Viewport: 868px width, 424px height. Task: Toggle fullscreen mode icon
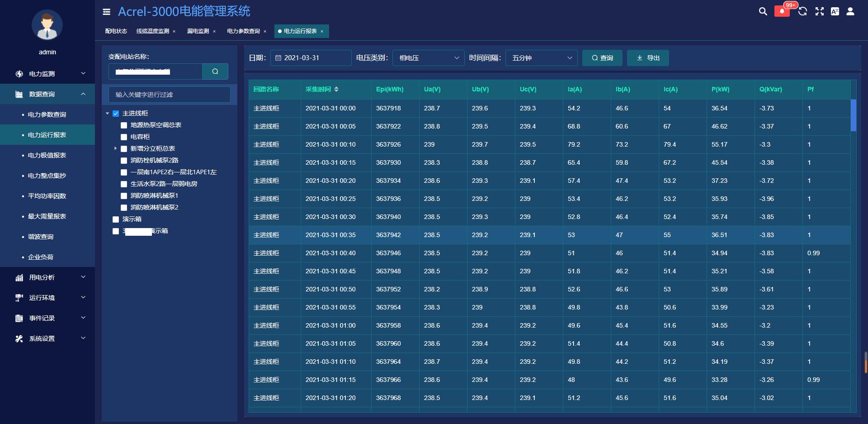point(819,12)
